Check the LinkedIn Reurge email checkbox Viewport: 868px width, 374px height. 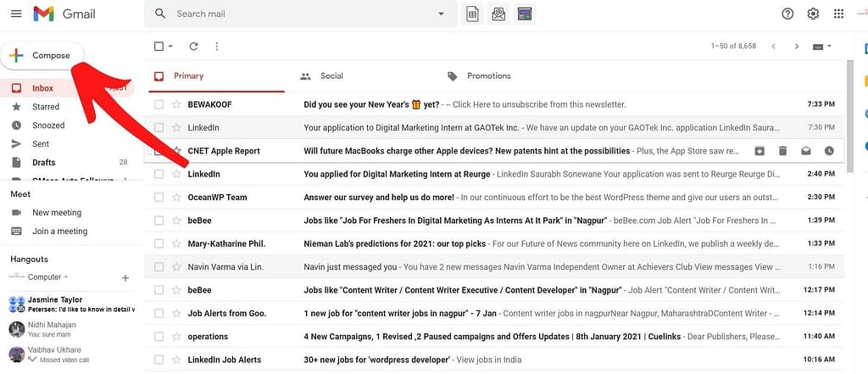tap(159, 174)
